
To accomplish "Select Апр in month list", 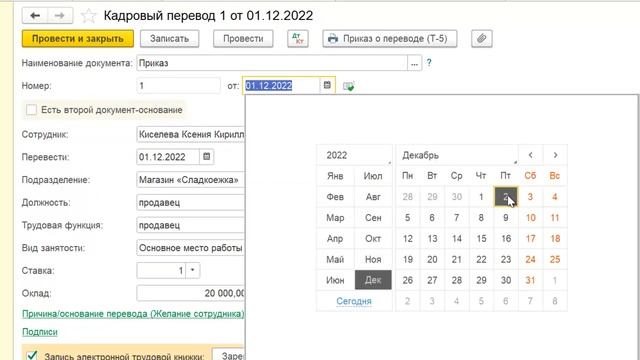I will point(335,238).
